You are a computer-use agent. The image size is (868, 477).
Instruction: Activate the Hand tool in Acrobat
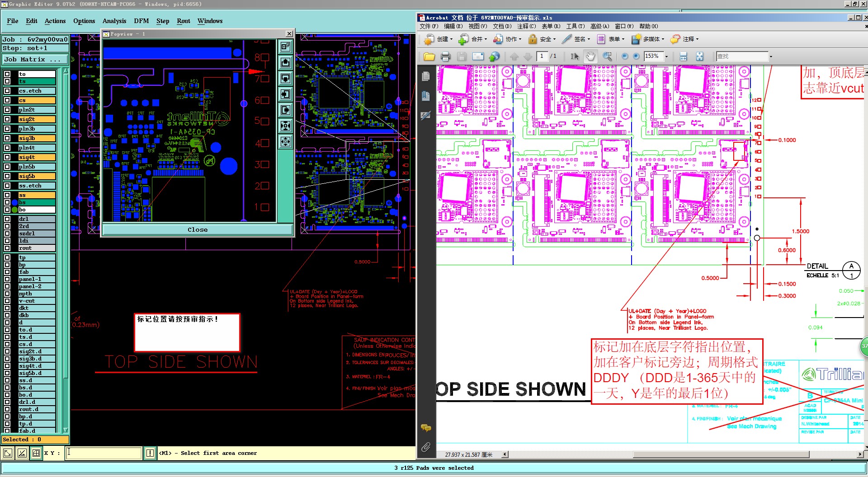coord(590,56)
